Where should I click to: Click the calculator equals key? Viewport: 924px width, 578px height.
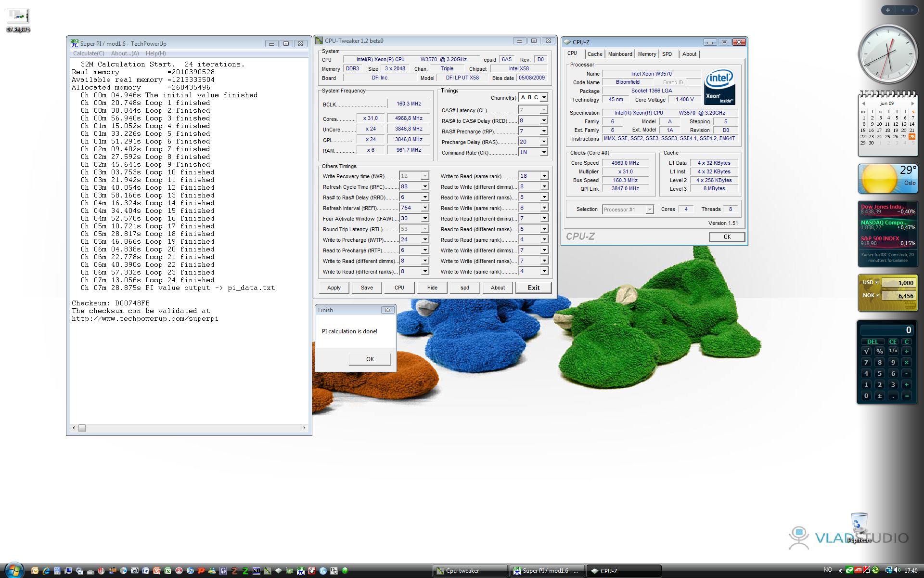pos(907,396)
